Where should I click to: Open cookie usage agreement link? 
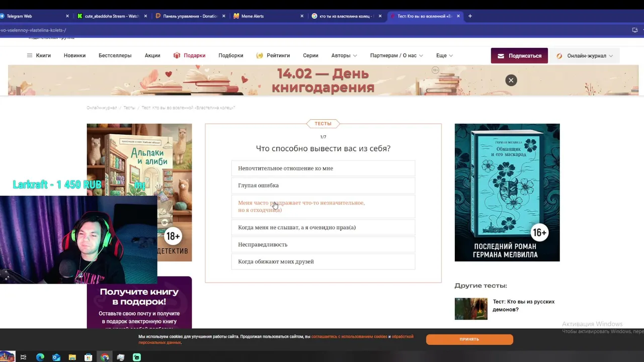[349, 336]
